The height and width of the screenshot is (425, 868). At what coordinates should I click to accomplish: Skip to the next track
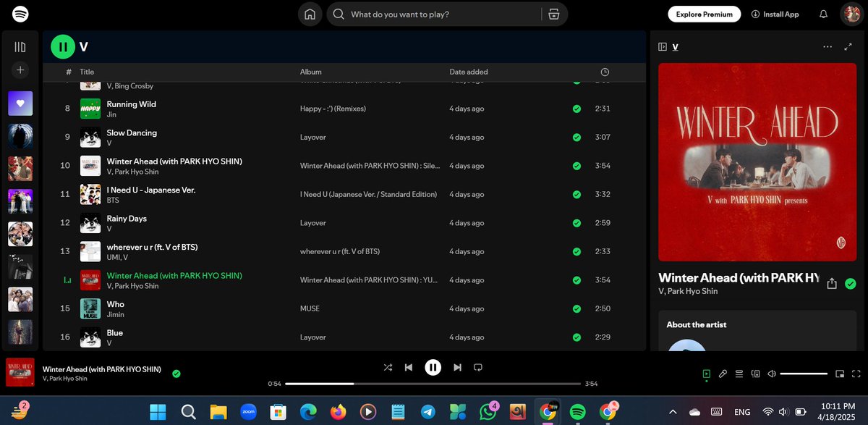(x=457, y=367)
